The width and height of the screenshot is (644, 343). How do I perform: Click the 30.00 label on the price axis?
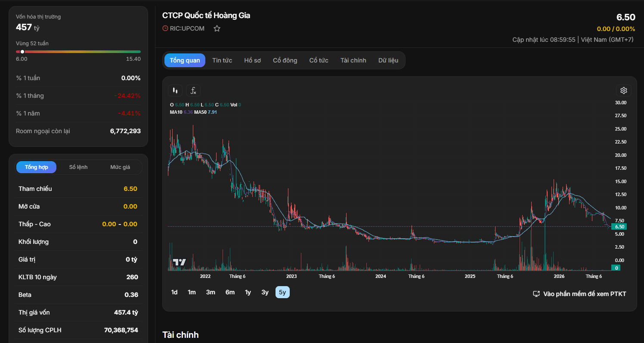pos(621,103)
